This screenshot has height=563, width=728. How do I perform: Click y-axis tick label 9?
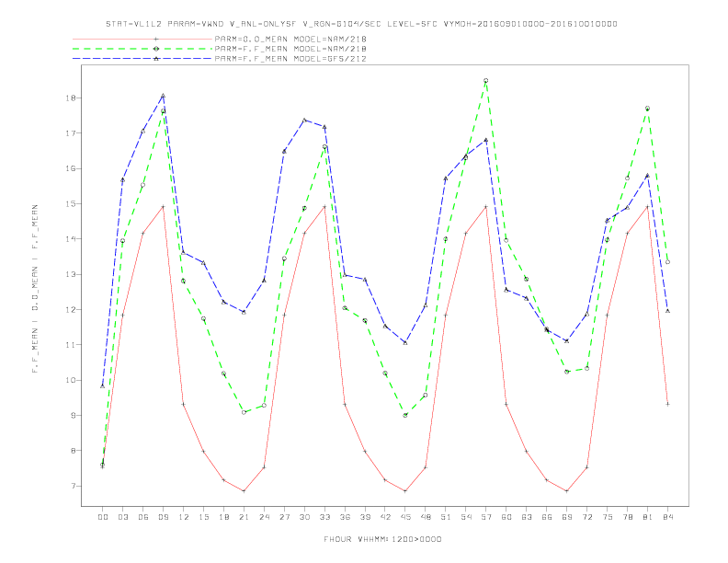[74, 415]
